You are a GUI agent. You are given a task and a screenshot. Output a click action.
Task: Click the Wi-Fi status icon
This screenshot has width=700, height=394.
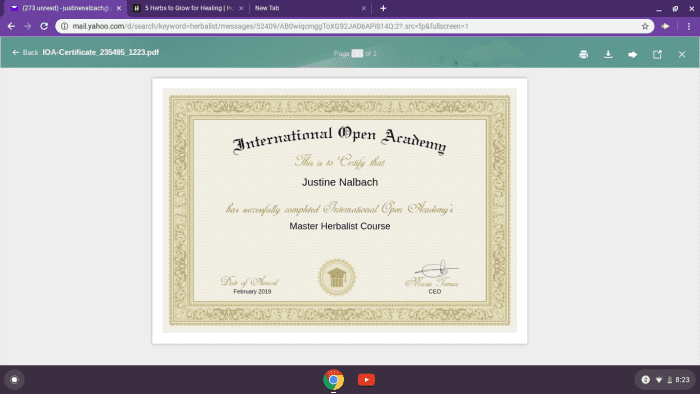click(658, 380)
